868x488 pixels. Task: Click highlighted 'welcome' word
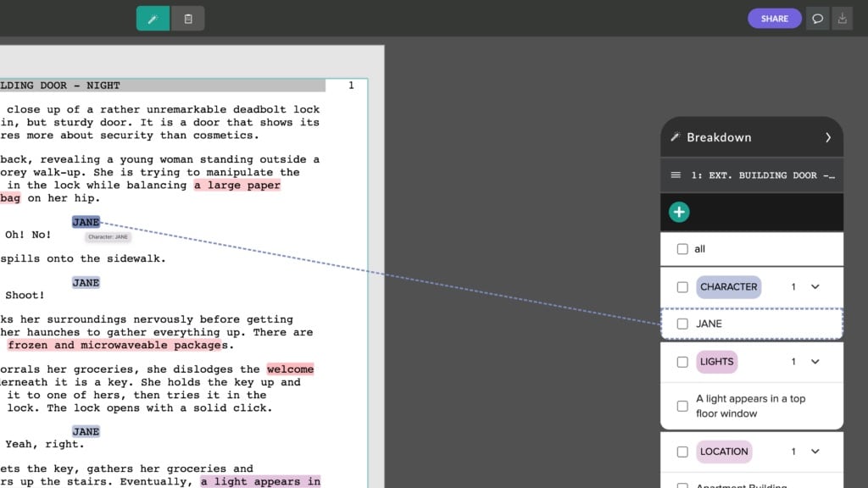click(290, 369)
